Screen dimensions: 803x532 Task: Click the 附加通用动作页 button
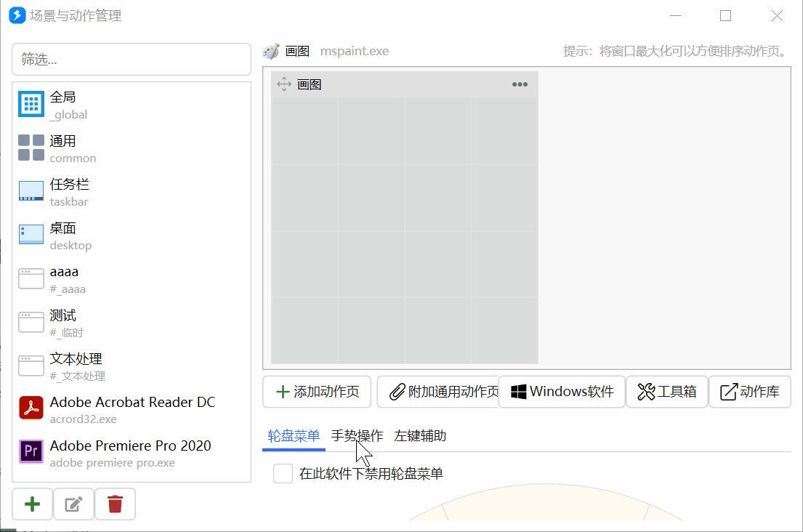point(438,392)
